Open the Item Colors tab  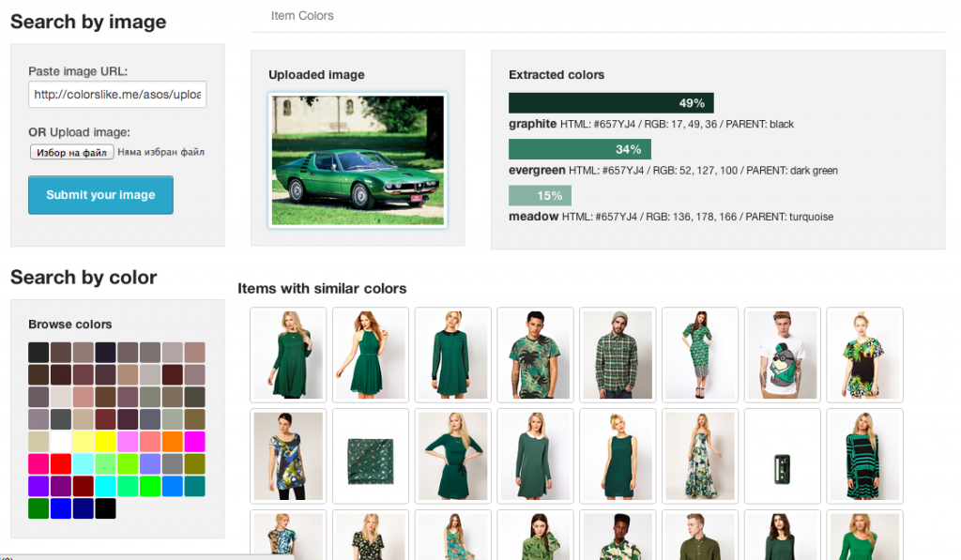point(302,15)
